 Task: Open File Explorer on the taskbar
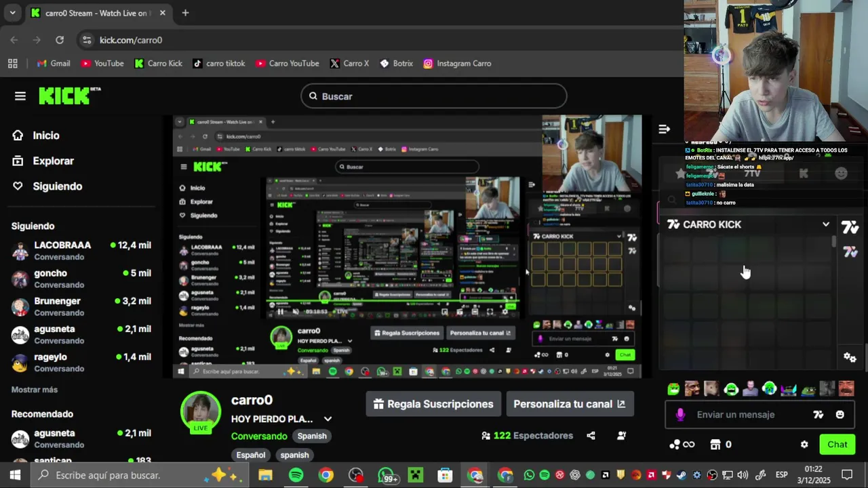point(266,475)
